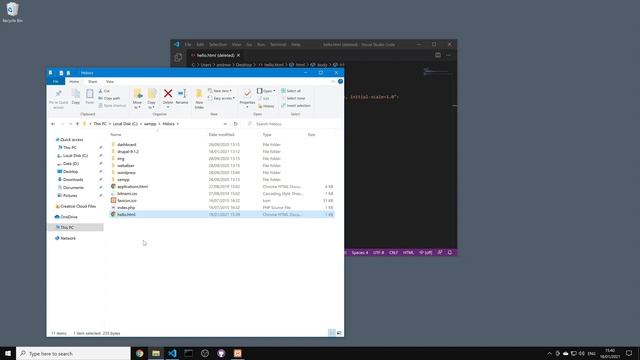This screenshot has height=360, width=640.
Task: Click the feedback icon in VS Code status bar
Action: pos(440,253)
